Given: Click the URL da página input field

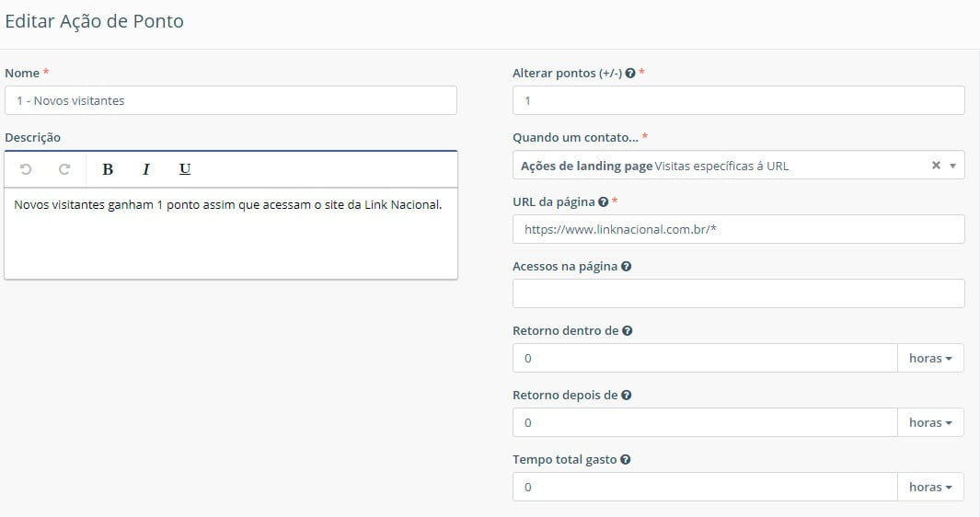Looking at the screenshot, I should (x=738, y=229).
